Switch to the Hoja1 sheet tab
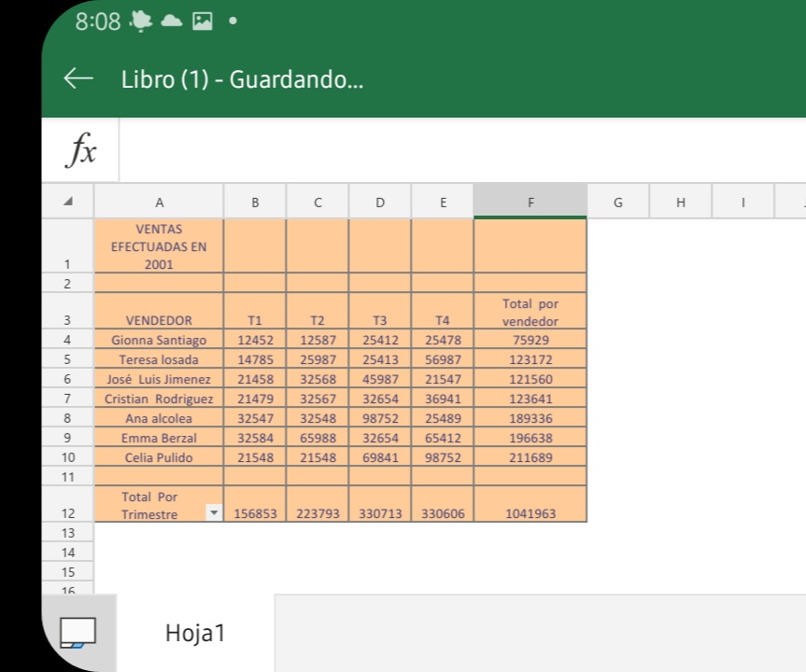 coord(195,634)
